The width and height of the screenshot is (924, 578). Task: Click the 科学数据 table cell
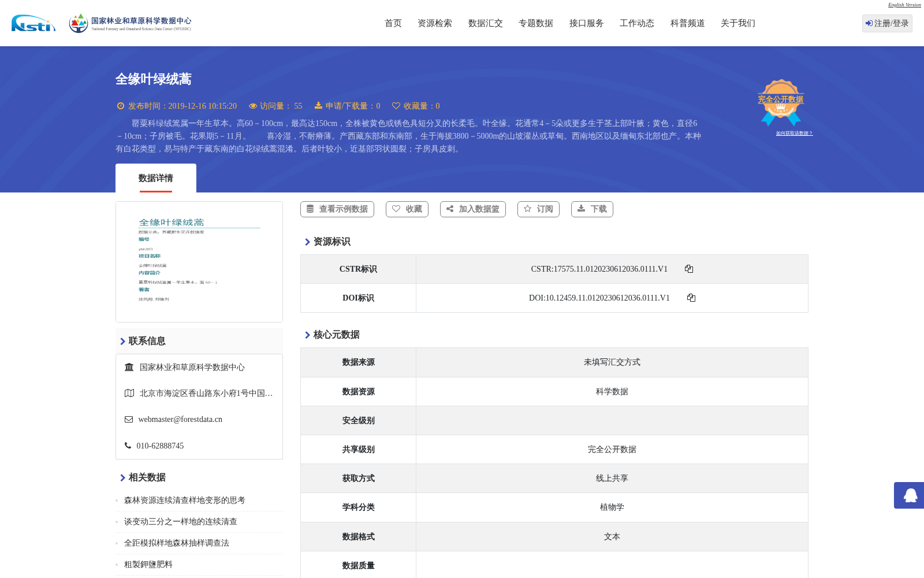point(612,392)
